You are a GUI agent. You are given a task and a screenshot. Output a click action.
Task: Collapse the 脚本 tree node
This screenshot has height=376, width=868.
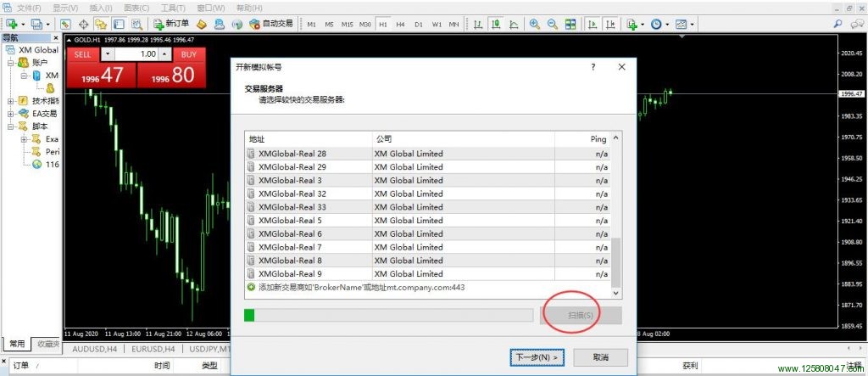point(10,126)
